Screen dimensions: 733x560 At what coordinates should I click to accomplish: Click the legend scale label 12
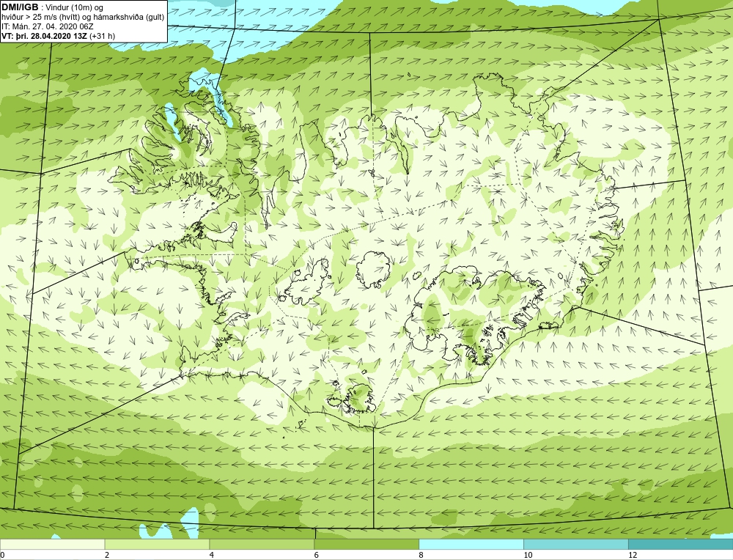click(633, 555)
